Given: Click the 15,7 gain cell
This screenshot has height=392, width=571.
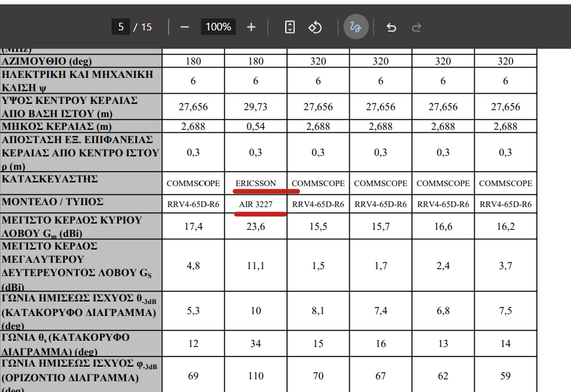Looking at the screenshot, I should coord(380,226).
